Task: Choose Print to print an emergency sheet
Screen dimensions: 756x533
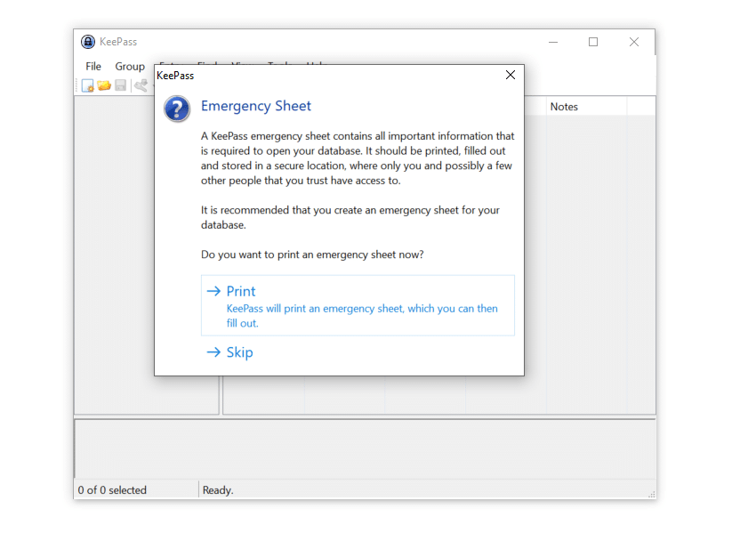Action: tap(358, 305)
